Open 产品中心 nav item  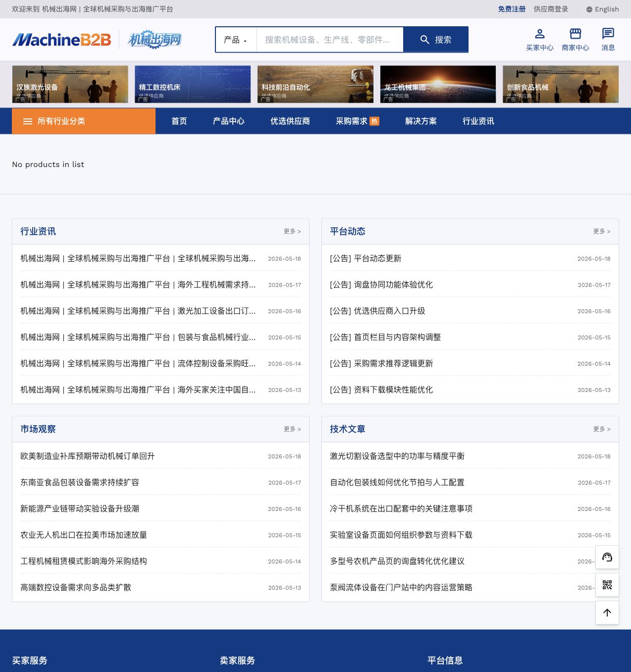click(x=229, y=121)
